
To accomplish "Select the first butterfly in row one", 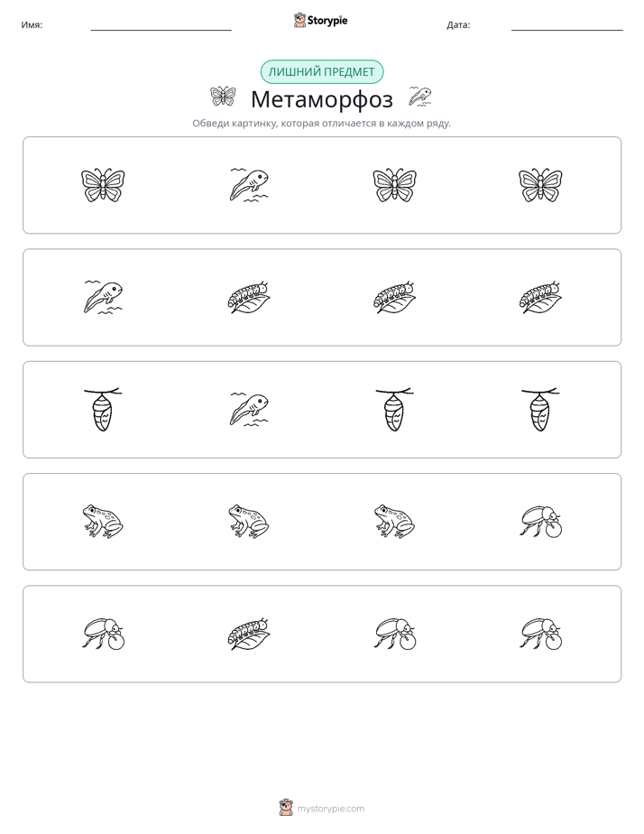I will tap(103, 185).
